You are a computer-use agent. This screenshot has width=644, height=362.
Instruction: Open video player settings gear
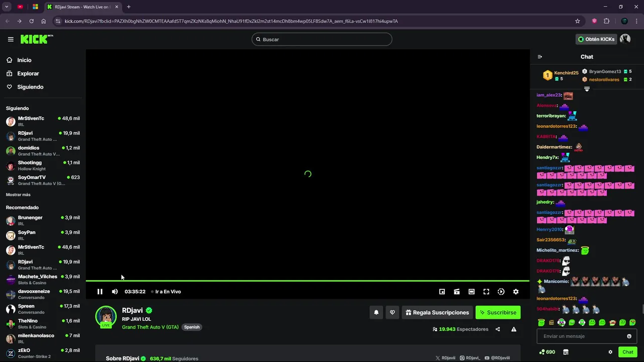point(516,292)
